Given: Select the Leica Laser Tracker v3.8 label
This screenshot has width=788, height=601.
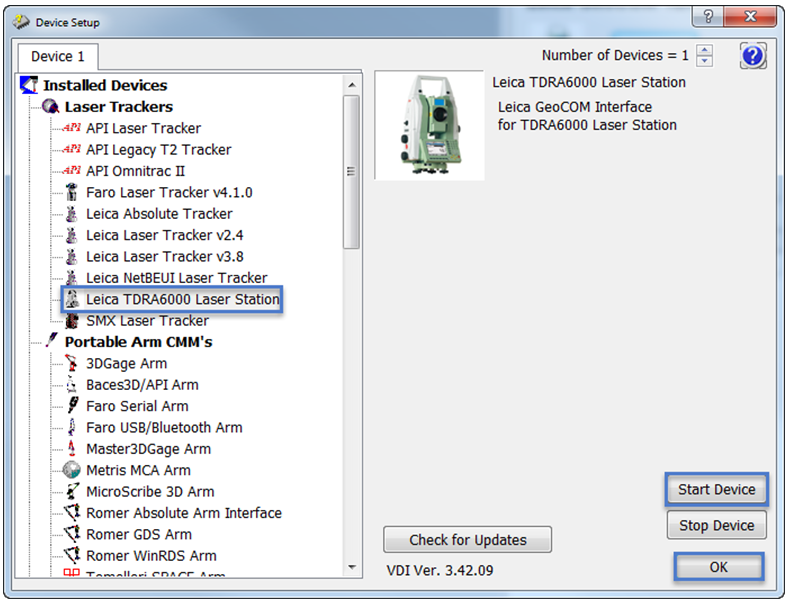Looking at the screenshot, I should pos(164,256).
